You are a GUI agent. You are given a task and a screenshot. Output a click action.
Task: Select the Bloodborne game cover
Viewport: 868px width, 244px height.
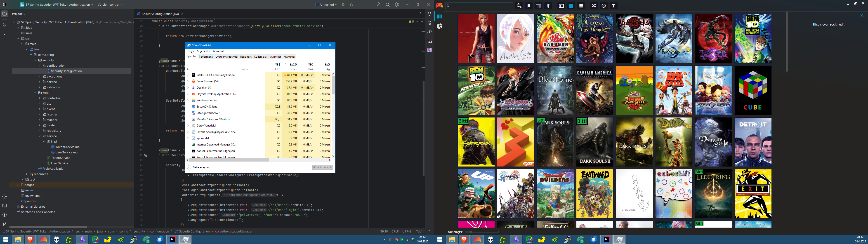[x=555, y=90]
